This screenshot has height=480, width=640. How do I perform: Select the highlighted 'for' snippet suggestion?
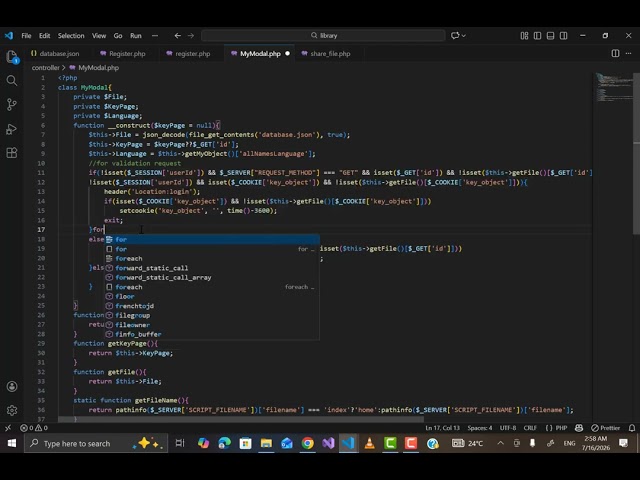(212, 240)
